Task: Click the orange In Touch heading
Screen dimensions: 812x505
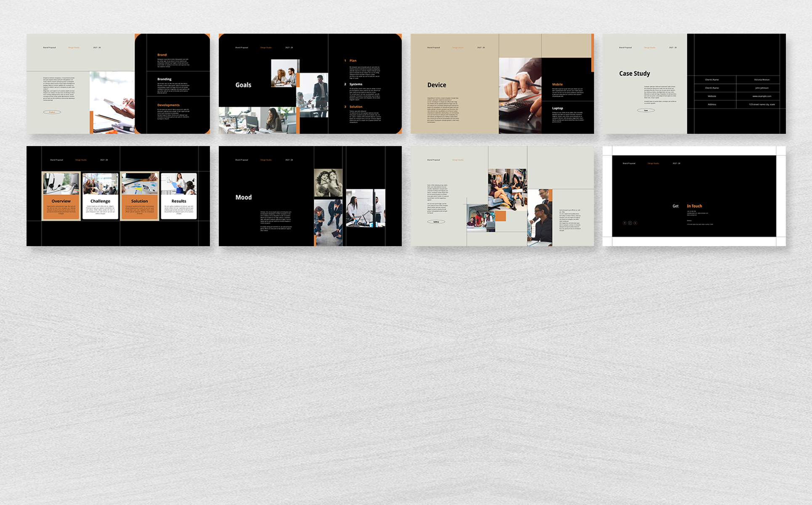Action: 694,206
